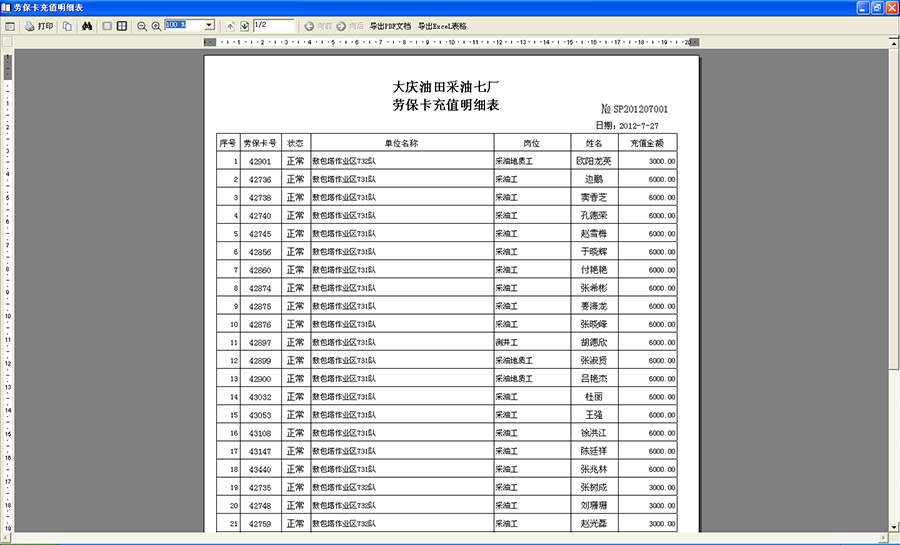Click name cell 陈廷祥
This screenshot has width=900, height=545.
594,451
